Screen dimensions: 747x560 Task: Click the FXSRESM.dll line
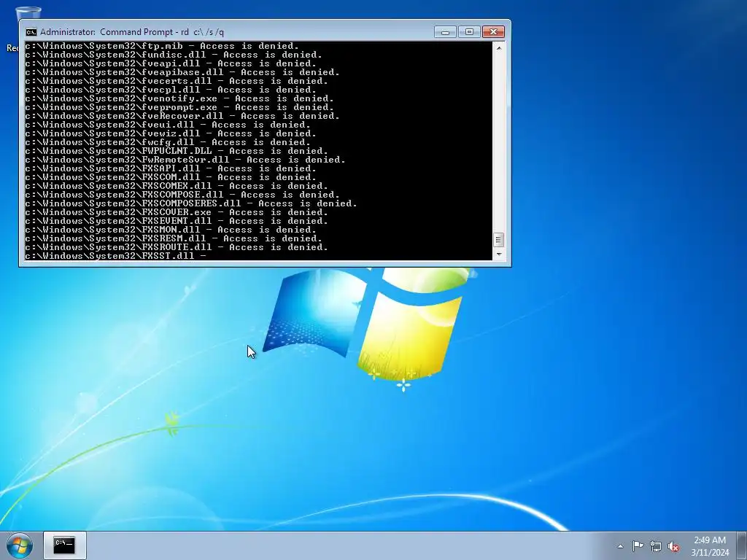pos(174,238)
